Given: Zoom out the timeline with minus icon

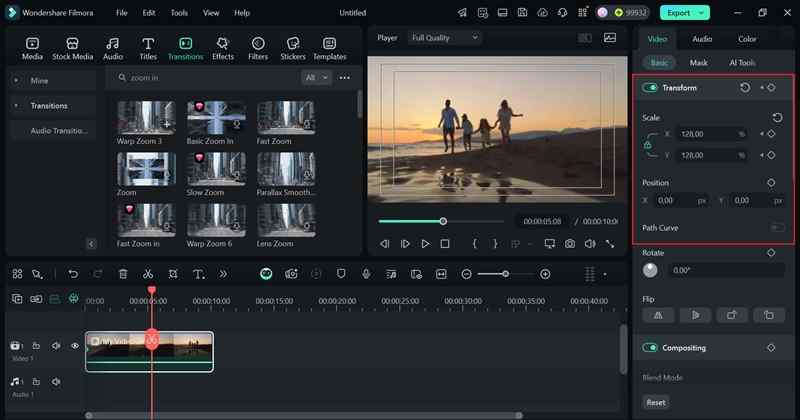Looking at the screenshot, I should coord(466,274).
